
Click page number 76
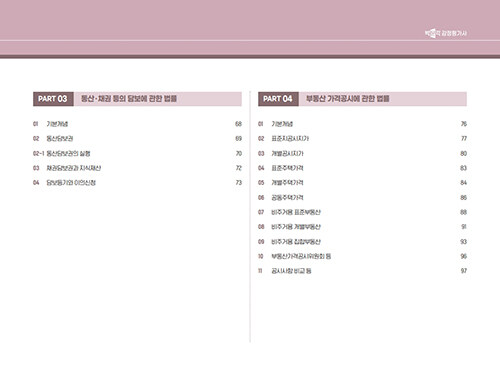[464, 124]
